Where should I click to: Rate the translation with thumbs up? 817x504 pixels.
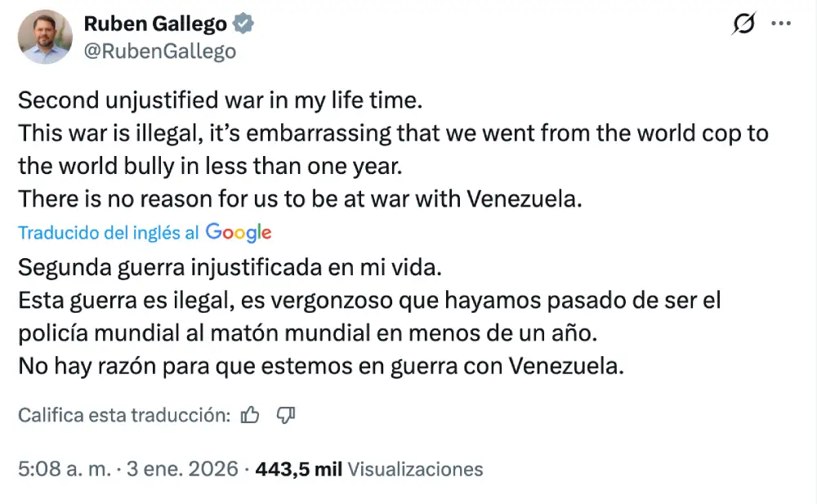250,416
